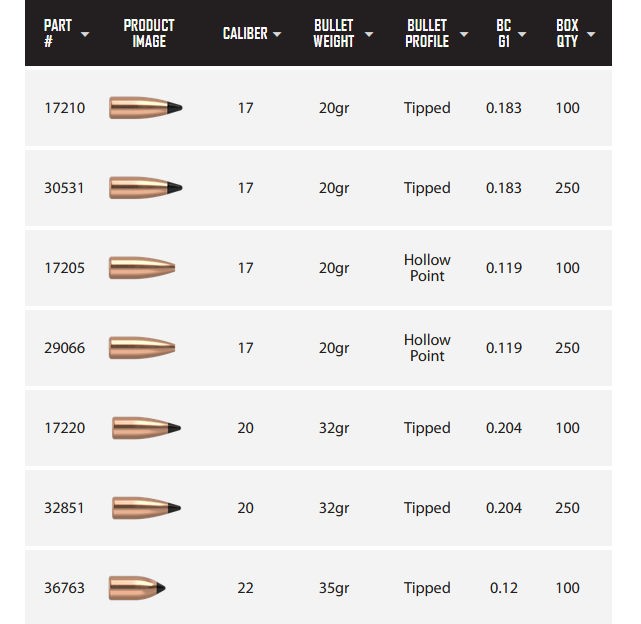641x624 pixels.
Task: Select part number 29066
Action: click(65, 348)
